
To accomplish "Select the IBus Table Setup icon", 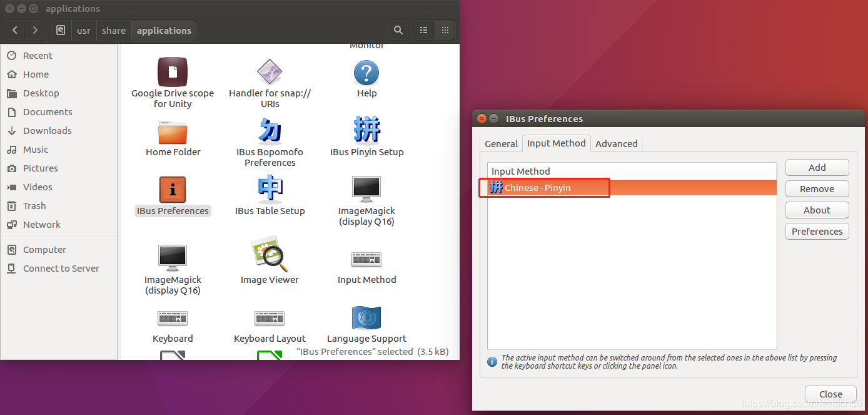I will point(270,189).
